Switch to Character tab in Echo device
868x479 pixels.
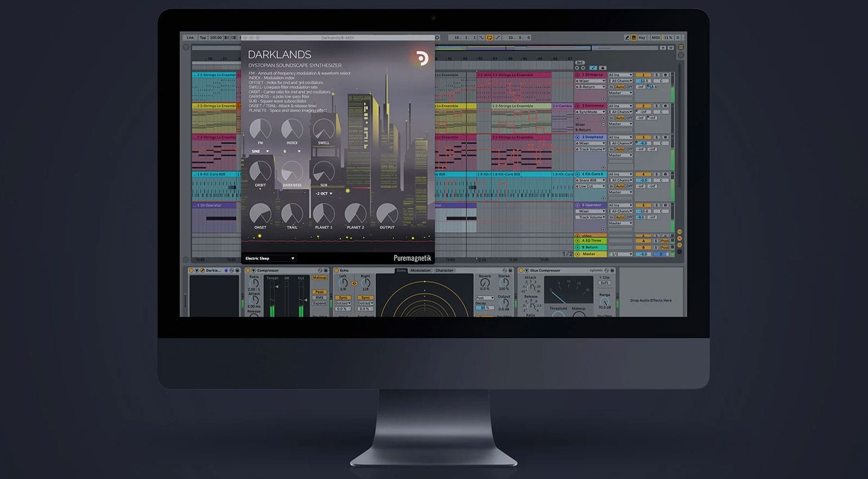[444, 270]
